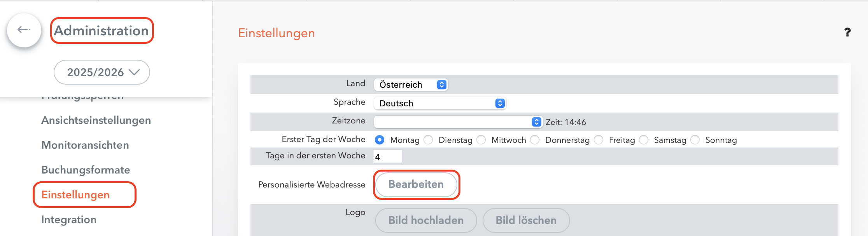Choose Donnerstag as first weekday

coord(535,140)
